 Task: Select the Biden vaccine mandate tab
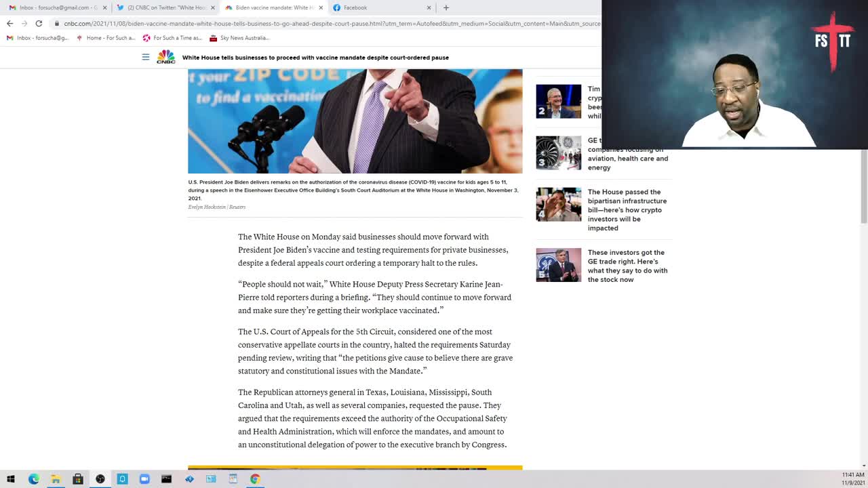click(x=273, y=7)
